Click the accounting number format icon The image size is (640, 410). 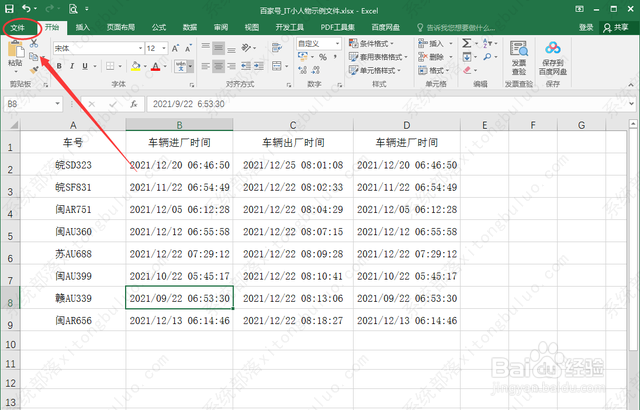[302, 57]
